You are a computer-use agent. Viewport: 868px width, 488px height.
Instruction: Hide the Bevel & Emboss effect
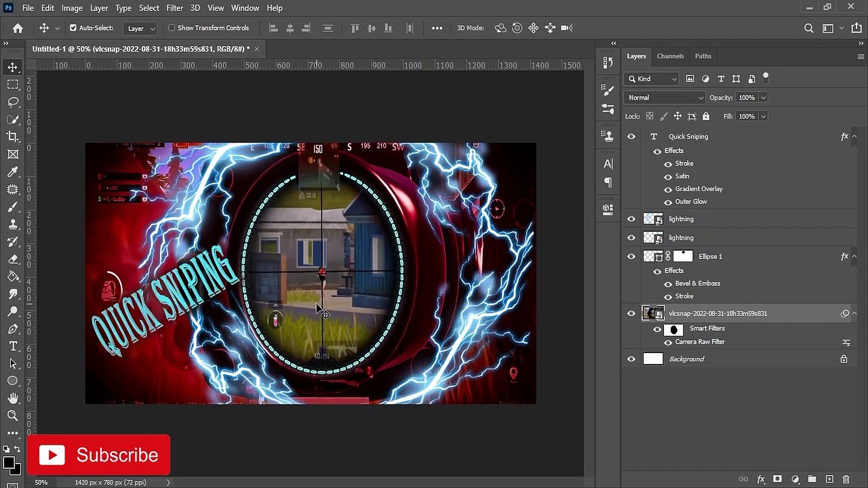tap(668, 283)
